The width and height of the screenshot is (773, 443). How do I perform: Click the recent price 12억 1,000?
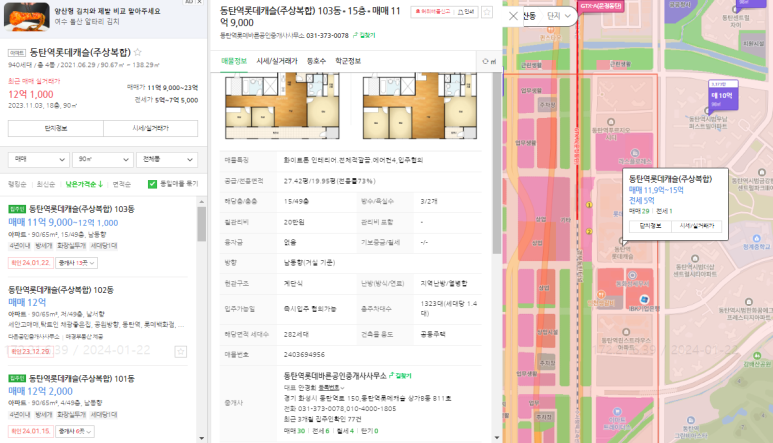[x=31, y=94]
